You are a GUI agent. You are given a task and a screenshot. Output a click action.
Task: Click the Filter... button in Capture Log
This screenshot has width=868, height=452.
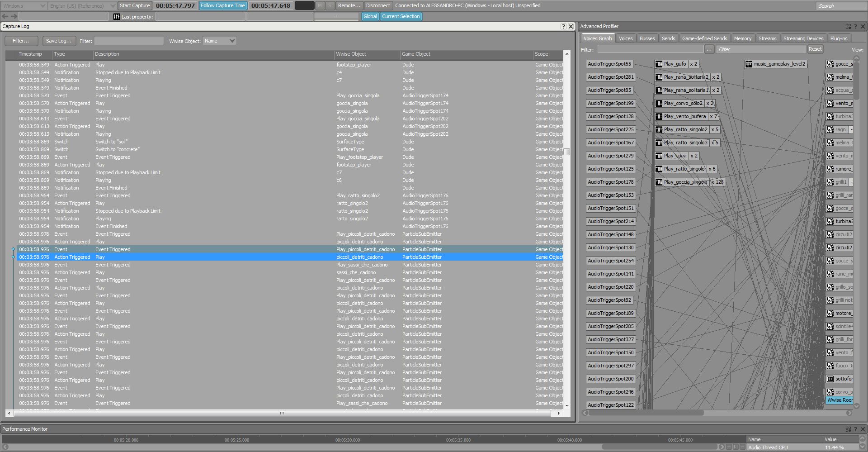point(21,41)
